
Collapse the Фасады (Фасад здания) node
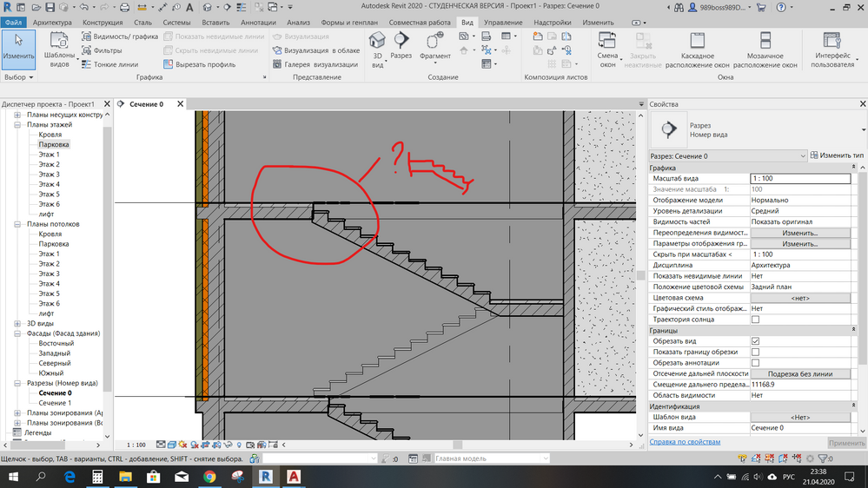point(17,333)
